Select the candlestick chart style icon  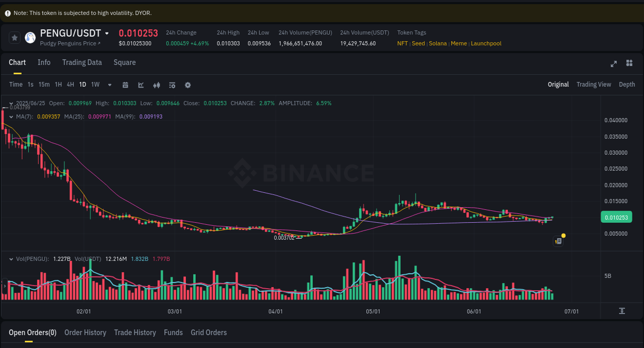[157, 85]
